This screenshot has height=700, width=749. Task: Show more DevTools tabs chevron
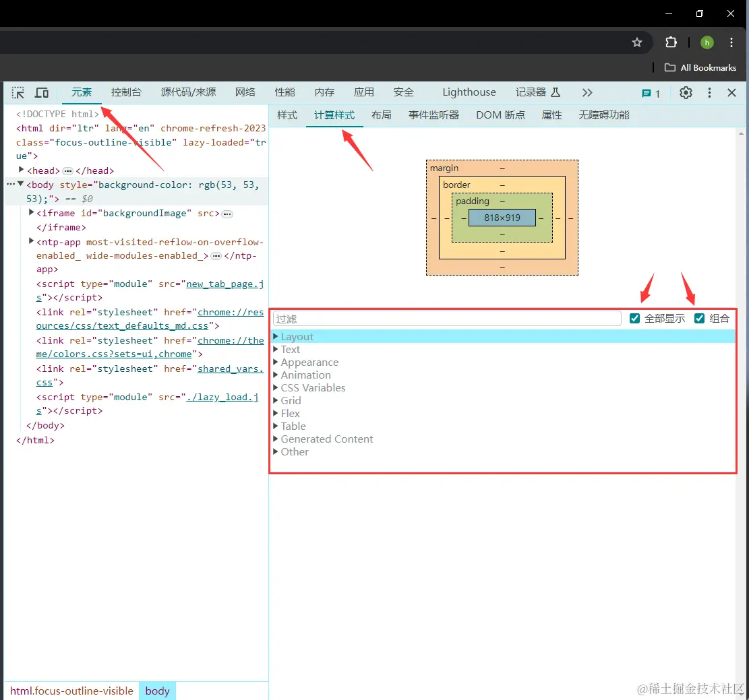[587, 92]
